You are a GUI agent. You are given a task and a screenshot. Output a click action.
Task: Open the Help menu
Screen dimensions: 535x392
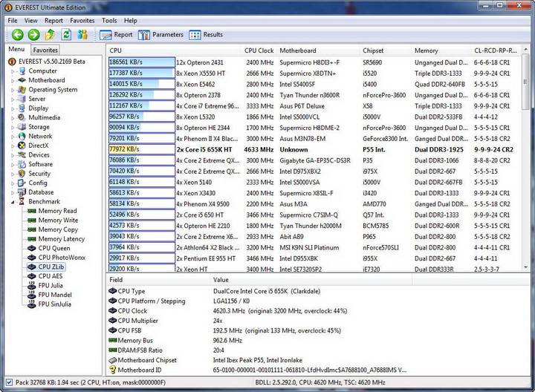(x=130, y=21)
